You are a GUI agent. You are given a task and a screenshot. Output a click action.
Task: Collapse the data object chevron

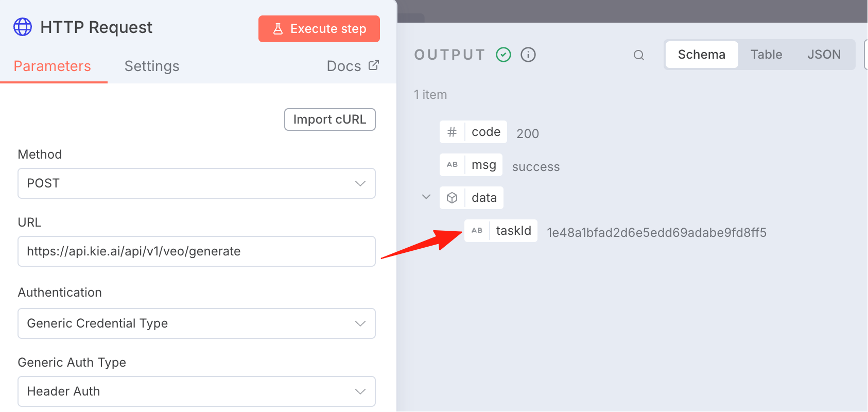[426, 197]
